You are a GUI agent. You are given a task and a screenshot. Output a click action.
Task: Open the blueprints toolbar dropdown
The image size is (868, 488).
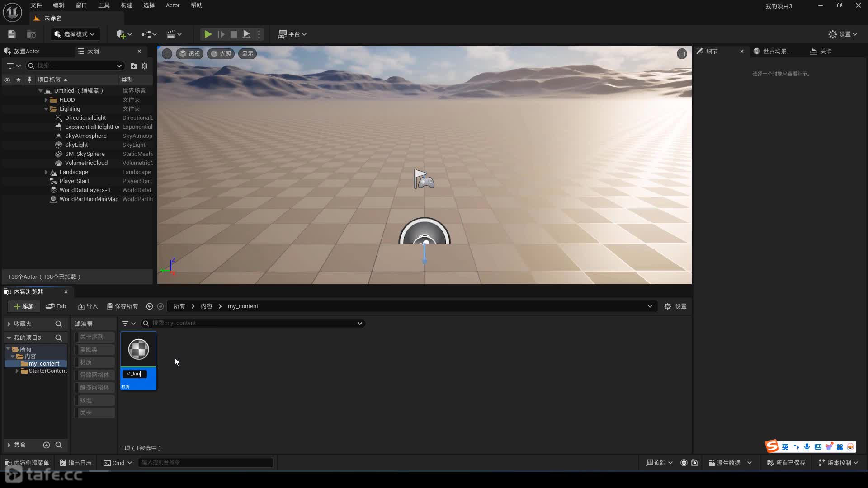point(149,34)
